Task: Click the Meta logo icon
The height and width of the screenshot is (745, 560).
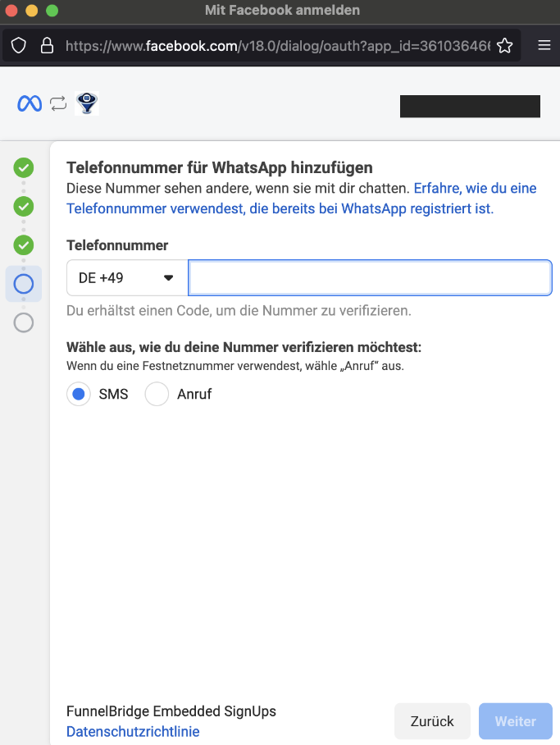Action: point(30,103)
